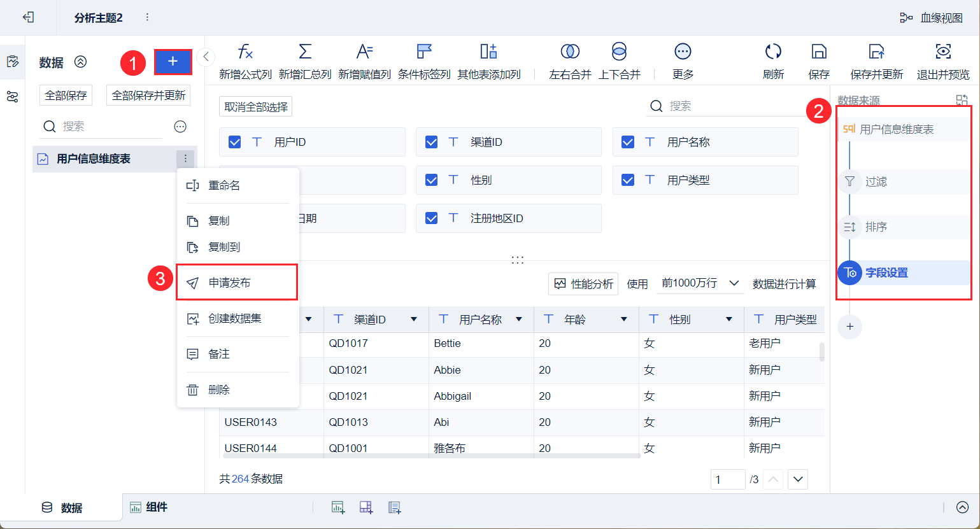Open the circled ellipsis beside data search

pyautogui.click(x=180, y=127)
